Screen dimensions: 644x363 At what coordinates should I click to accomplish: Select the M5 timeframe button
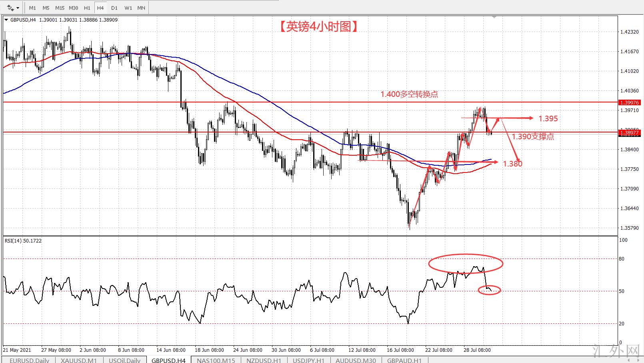click(x=46, y=8)
